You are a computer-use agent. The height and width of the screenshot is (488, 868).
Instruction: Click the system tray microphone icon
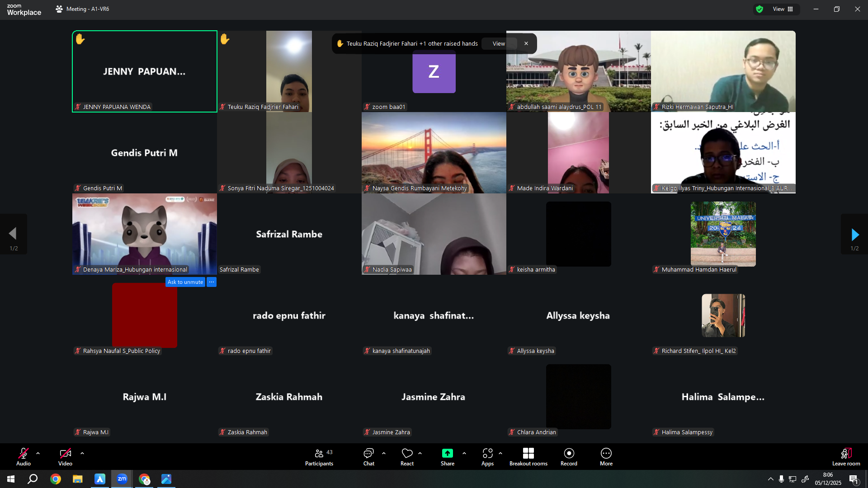[781, 479]
